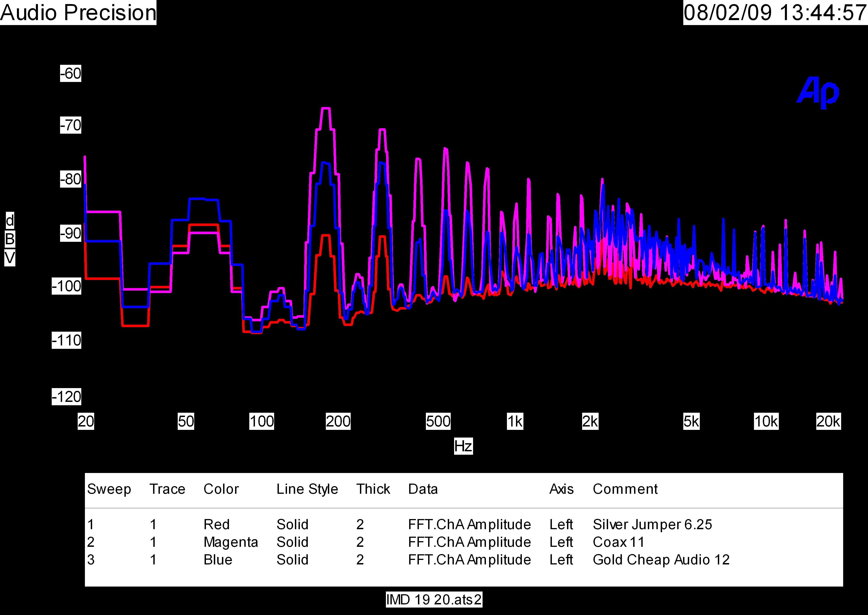The height and width of the screenshot is (615, 868).
Task: Click the 2k x-axis label
Action: coord(590,422)
